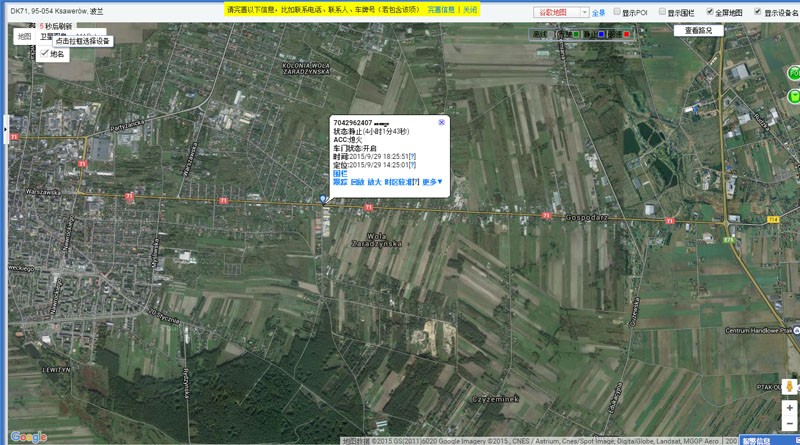The height and width of the screenshot is (445, 800).
Task: Uncheck the 全屏地图 checkbox
Action: click(711, 13)
